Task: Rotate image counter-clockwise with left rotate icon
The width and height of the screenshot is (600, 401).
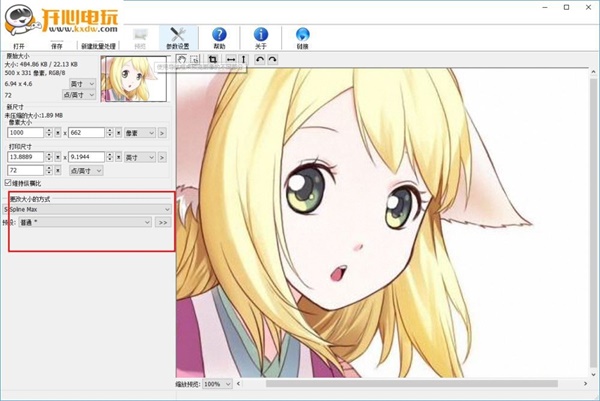Action: click(x=259, y=61)
